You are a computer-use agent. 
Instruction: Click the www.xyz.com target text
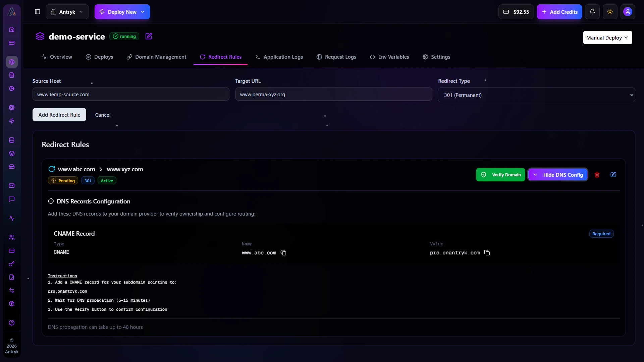(x=125, y=169)
